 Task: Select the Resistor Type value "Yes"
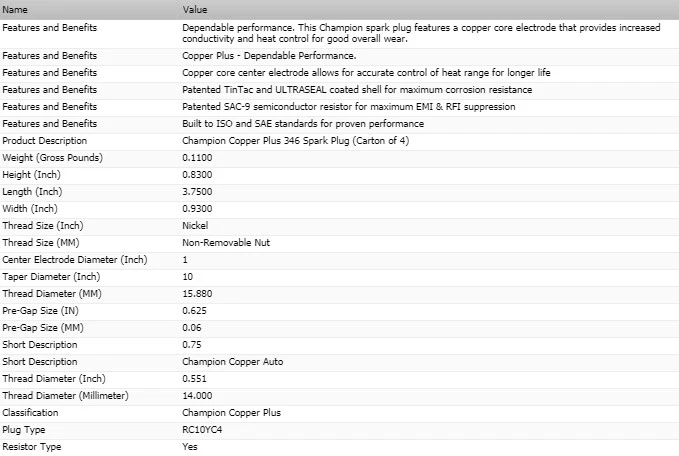[x=190, y=446]
